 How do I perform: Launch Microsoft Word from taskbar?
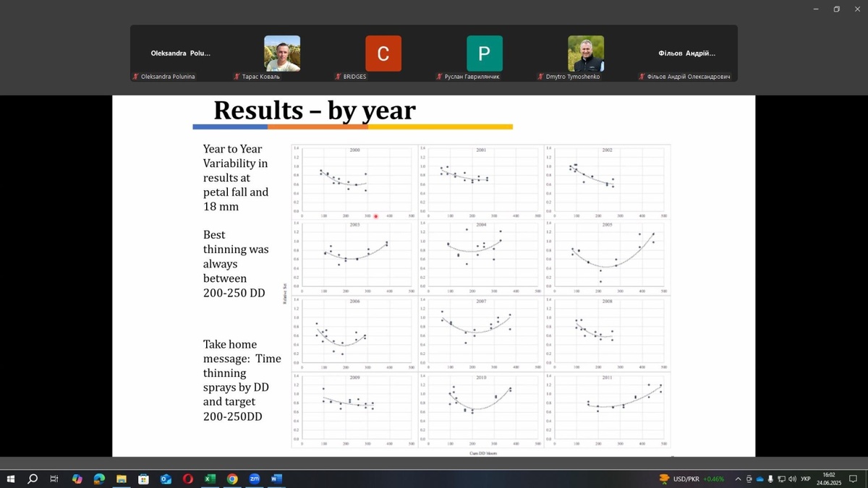pos(276,479)
